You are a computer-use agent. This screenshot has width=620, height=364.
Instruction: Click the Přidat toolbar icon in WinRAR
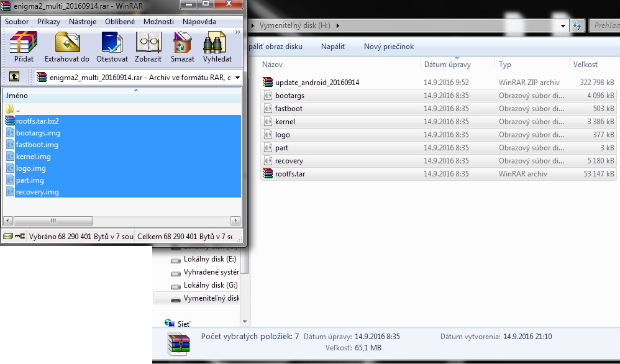24,47
